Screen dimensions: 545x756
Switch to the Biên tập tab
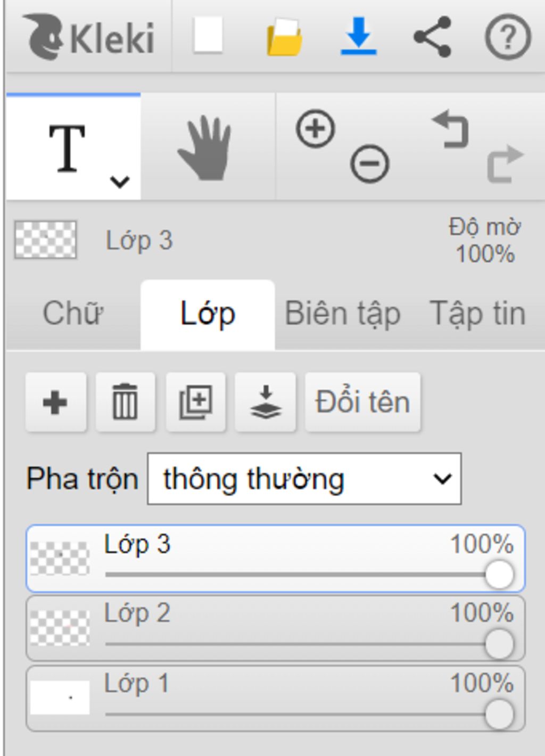(343, 314)
